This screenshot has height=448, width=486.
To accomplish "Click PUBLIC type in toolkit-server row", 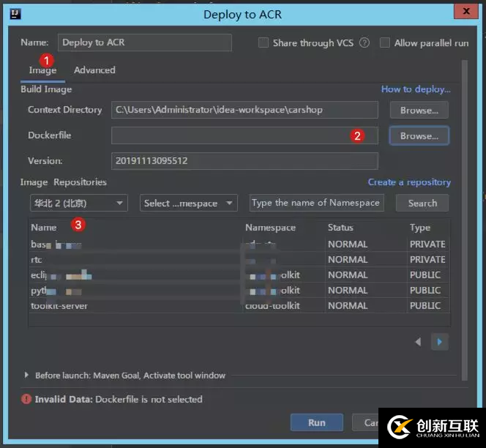I will (425, 306).
